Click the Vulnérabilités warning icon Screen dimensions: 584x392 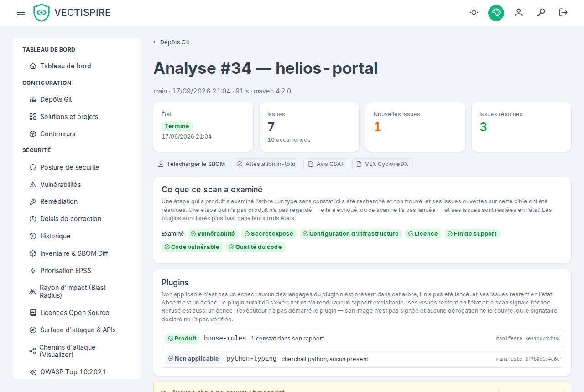[x=33, y=185]
